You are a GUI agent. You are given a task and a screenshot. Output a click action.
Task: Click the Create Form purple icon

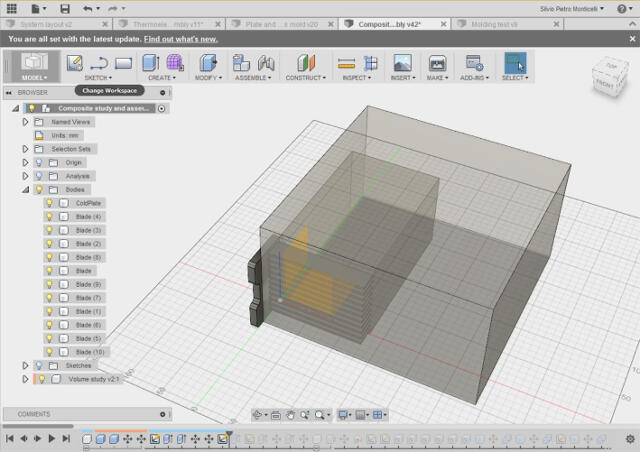click(x=175, y=63)
